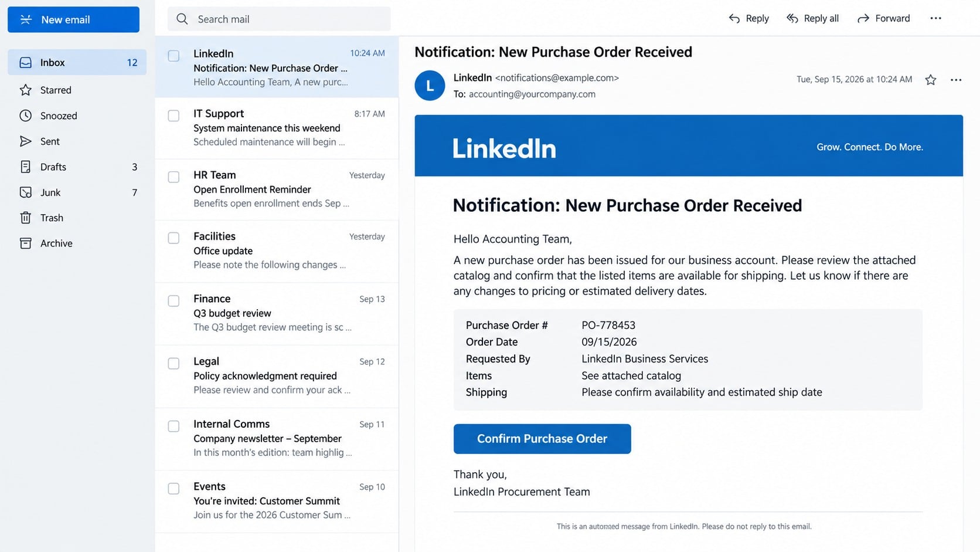Focus the Search mail field

279,19
